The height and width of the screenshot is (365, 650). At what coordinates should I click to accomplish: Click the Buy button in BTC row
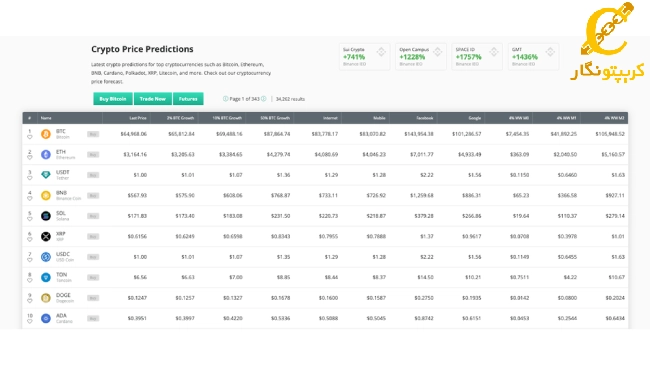[93, 134]
